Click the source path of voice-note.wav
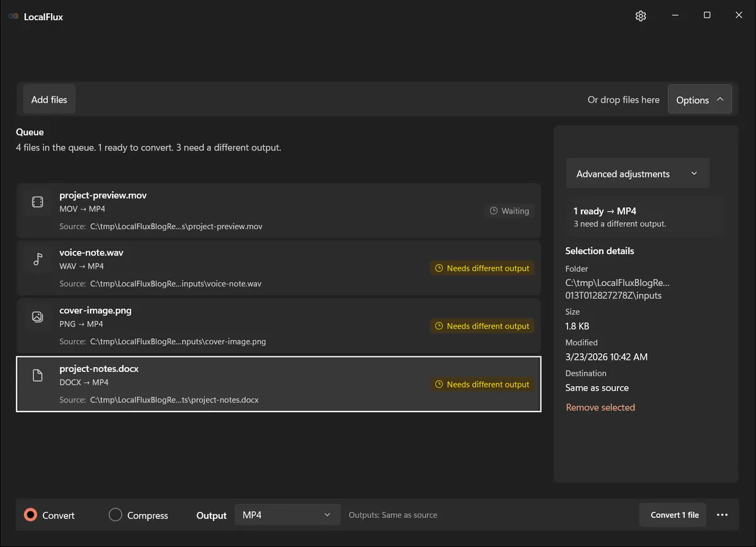This screenshot has height=547, width=756. [176, 284]
